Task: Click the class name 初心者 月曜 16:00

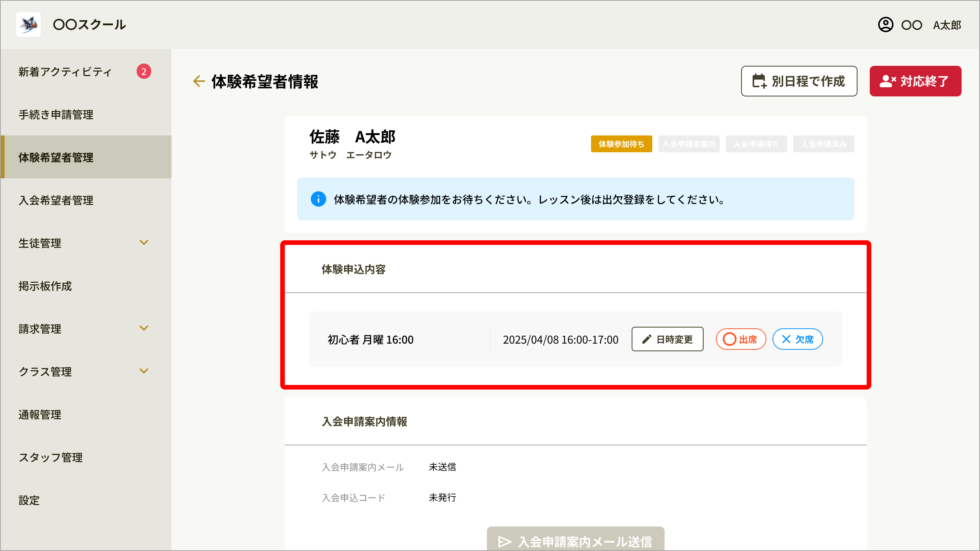Action: (x=371, y=339)
